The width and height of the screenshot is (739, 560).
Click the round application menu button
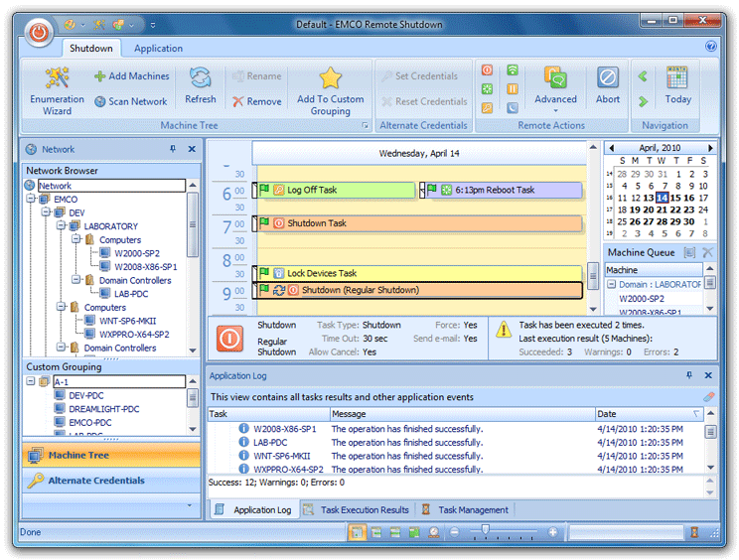click(38, 31)
